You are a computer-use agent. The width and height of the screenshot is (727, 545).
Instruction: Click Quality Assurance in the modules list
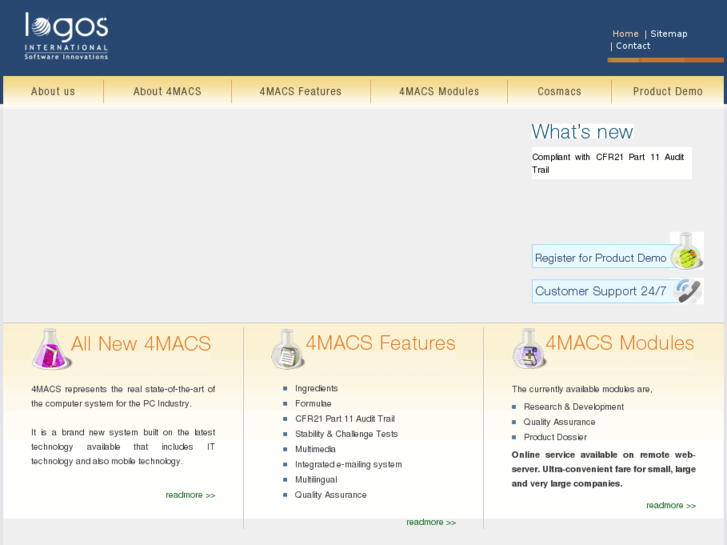click(560, 422)
